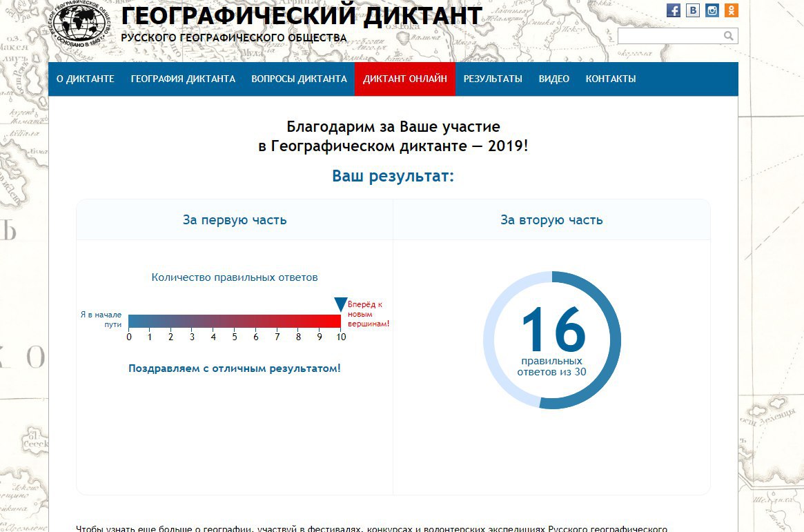Image resolution: width=804 pixels, height=532 pixels.
Task: Click the 'Я в начале пути' label
Action: (x=101, y=319)
